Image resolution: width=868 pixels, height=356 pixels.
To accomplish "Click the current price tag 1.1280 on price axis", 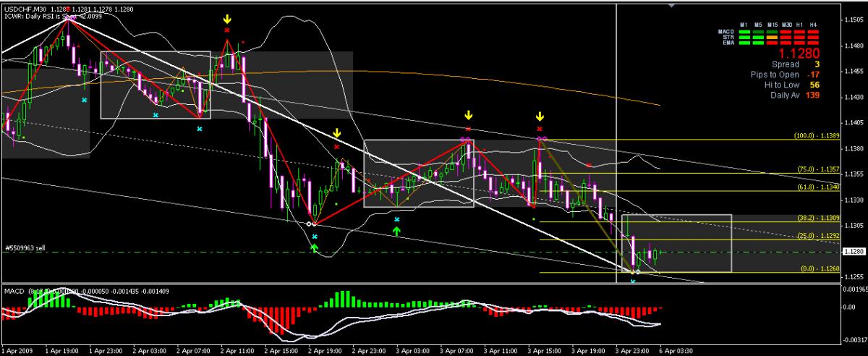I will tap(854, 252).
